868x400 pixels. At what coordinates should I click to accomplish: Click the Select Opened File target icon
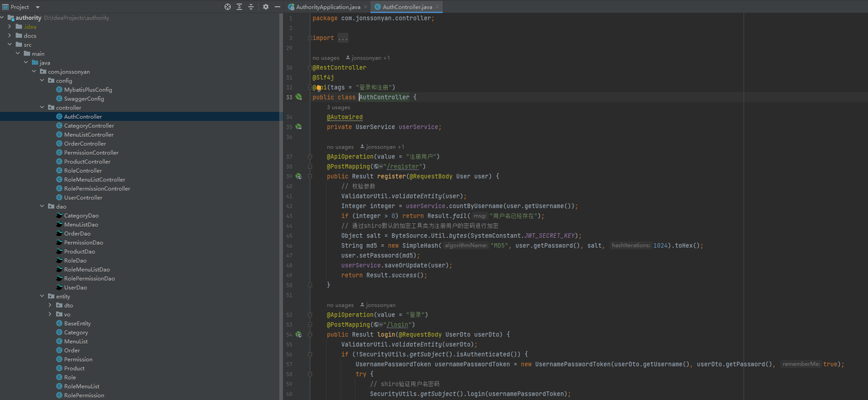227,7
